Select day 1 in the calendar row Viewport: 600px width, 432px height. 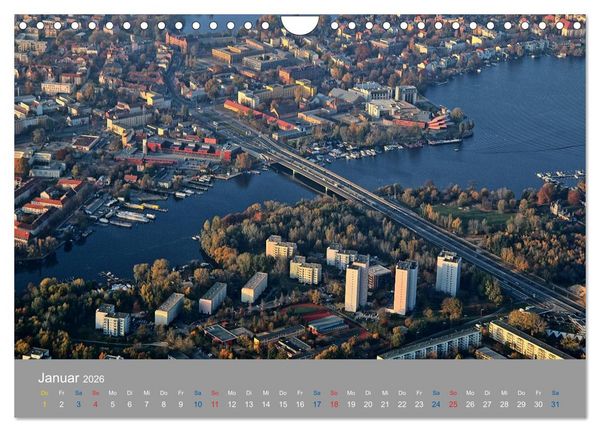(x=44, y=404)
